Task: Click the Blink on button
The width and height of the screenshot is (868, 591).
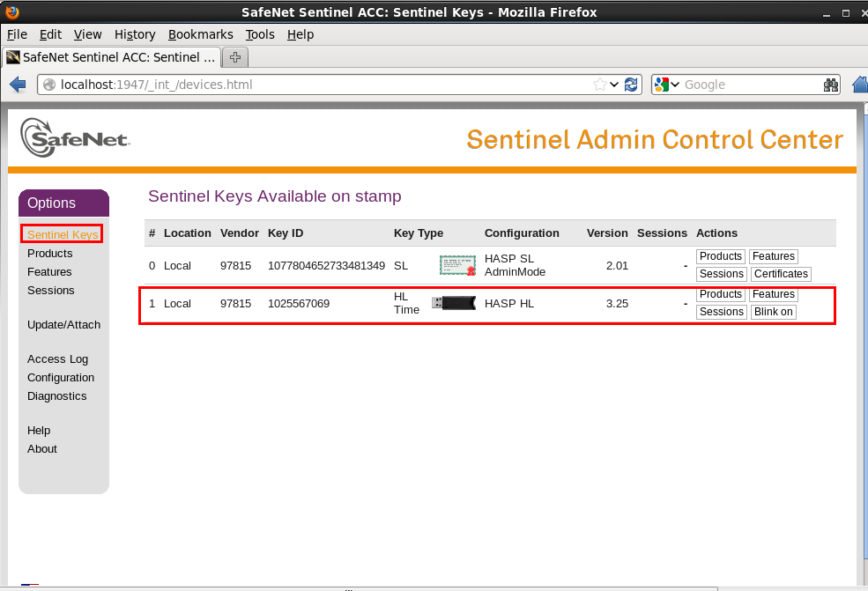Action: coord(774,312)
